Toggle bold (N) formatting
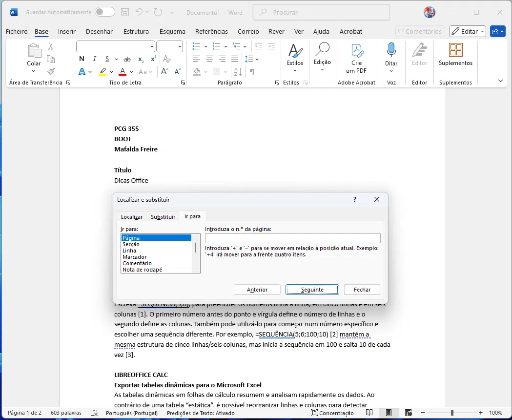This screenshot has height=420, width=512. (x=82, y=59)
